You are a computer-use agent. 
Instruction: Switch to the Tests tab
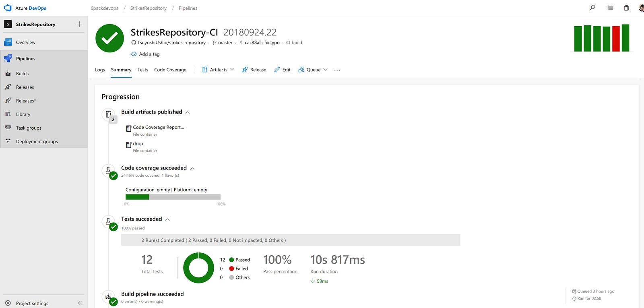click(x=143, y=70)
